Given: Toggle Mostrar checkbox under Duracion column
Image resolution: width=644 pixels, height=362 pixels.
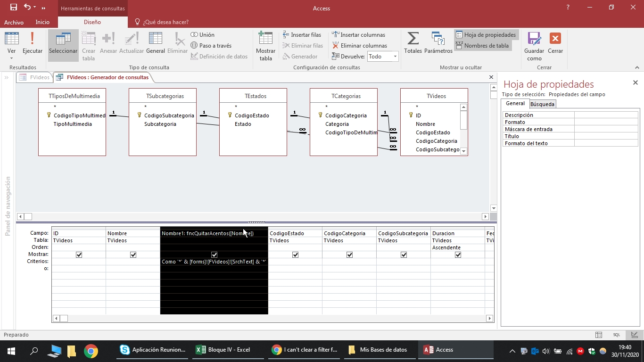Looking at the screenshot, I should click(x=458, y=255).
